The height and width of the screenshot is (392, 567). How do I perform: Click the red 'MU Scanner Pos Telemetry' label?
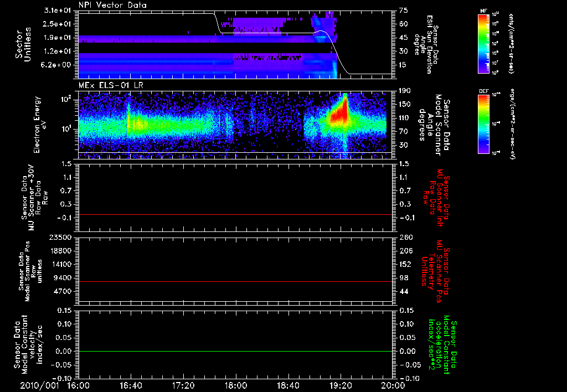[435, 271]
